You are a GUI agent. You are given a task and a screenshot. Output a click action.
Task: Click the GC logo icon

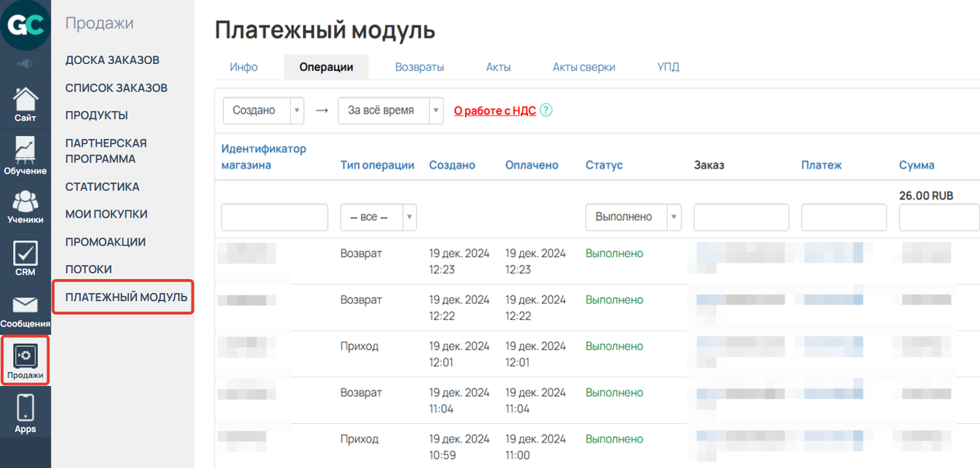(25, 25)
